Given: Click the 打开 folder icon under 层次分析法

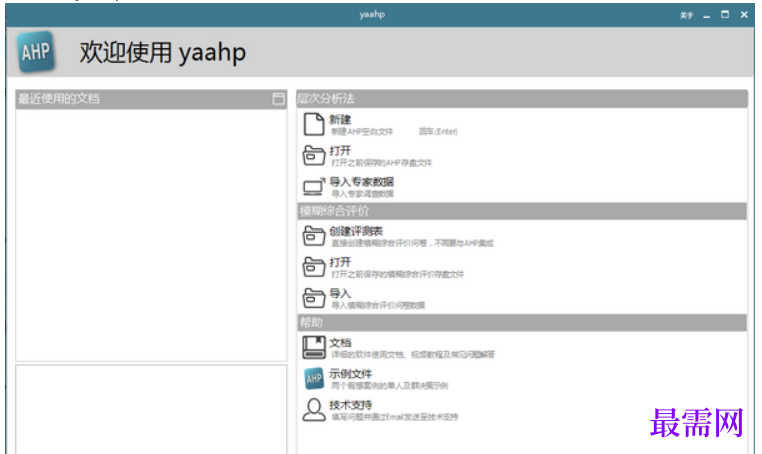Looking at the screenshot, I should coord(313,156).
